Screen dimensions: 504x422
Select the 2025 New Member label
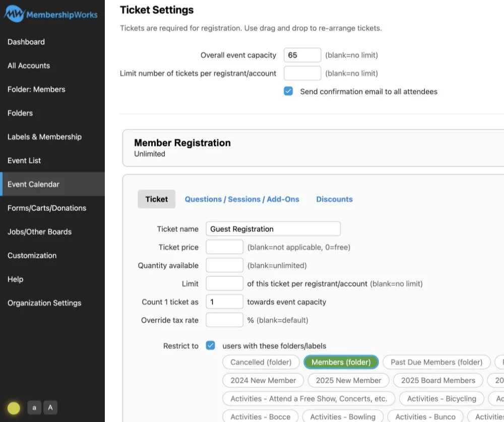click(348, 380)
